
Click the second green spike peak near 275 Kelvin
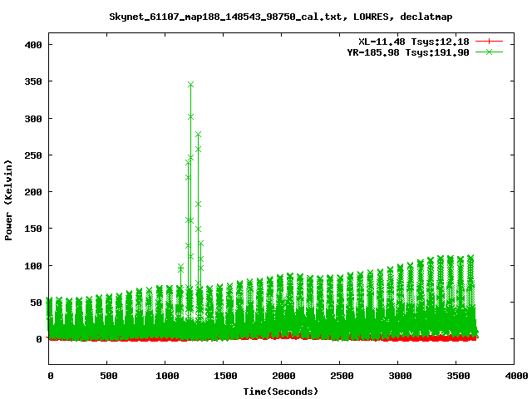click(x=198, y=134)
